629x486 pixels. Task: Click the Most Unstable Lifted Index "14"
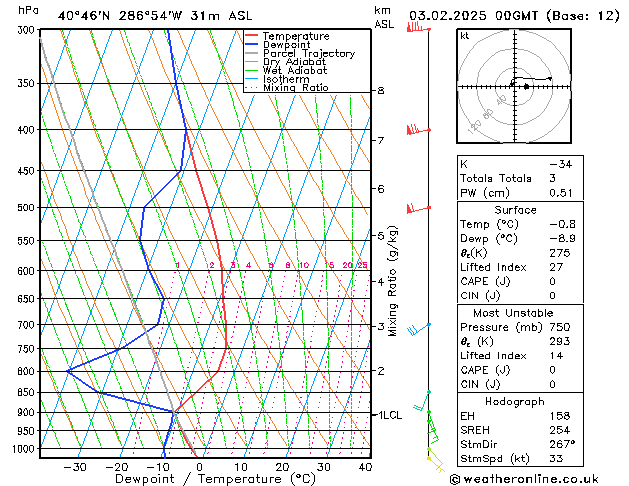coord(556,356)
